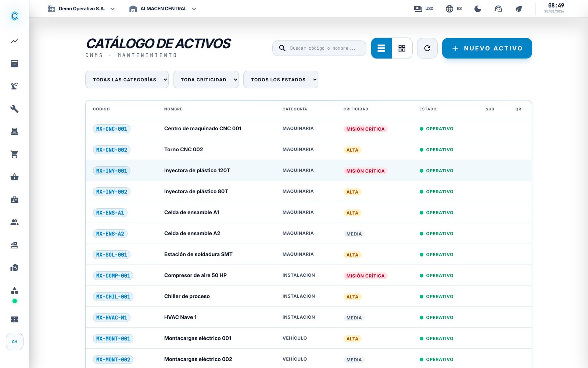Open asset code MX-CHIL-001
This screenshot has height=368, width=588.
point(113,297)
